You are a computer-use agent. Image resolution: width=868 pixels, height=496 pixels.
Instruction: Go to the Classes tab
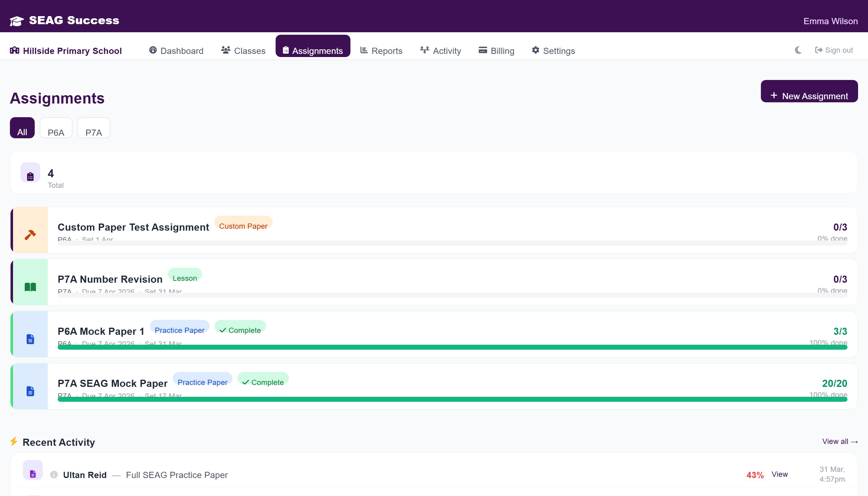coord(243,51)
